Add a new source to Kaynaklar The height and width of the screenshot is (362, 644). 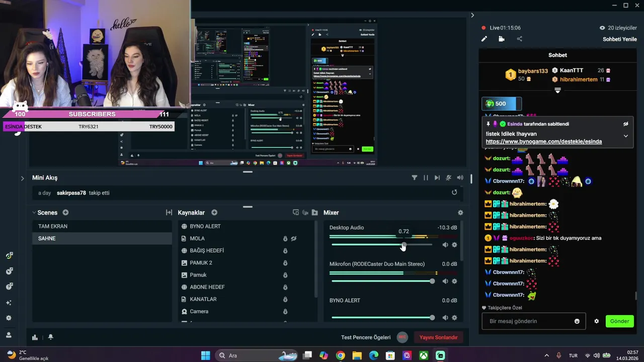pos(214,213)
